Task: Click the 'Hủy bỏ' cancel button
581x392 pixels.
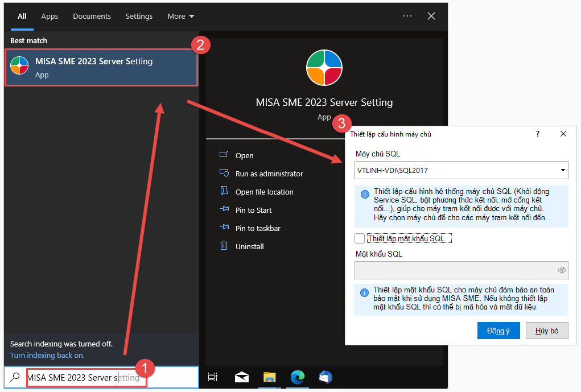Action: (546, 331)
